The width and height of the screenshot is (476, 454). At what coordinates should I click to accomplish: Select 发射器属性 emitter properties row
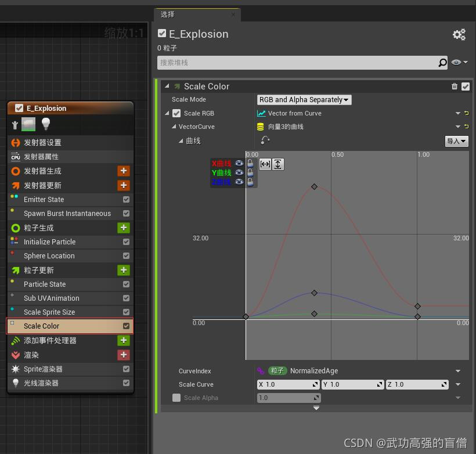pos(70,157)
